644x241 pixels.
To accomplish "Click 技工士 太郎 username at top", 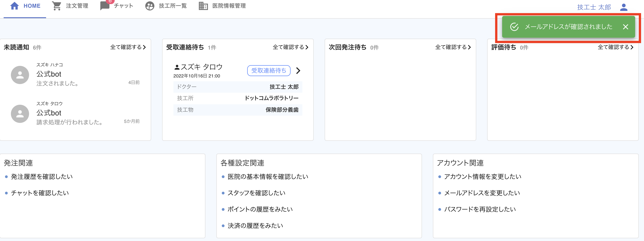I will (x=594, y=7).
